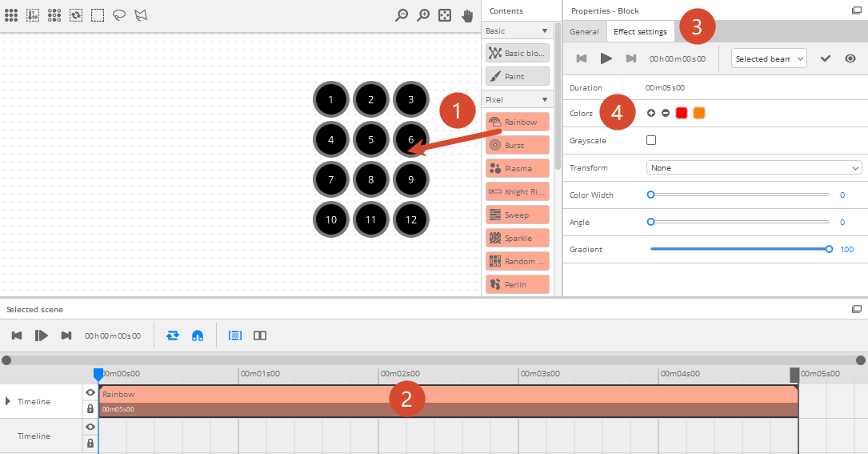The height and width of the screenshot is (454, 868).
Task: Open the Selected beam dropdown
Action: [x=769, y=58]
